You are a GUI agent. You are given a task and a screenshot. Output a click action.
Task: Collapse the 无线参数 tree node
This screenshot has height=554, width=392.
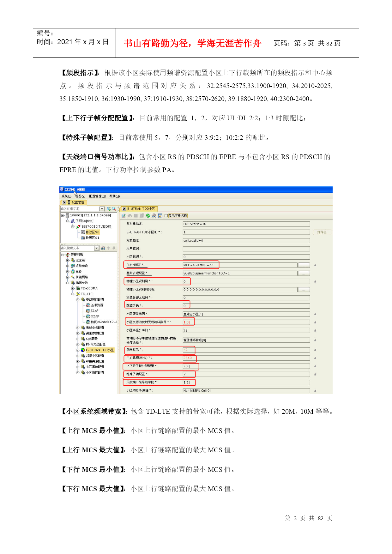point(68,283)
